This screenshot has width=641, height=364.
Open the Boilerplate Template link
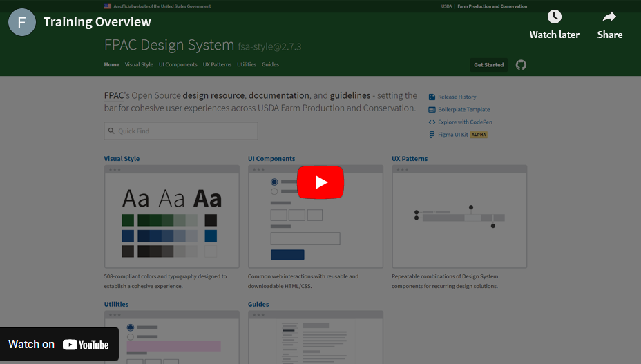[x=464, y=110]
